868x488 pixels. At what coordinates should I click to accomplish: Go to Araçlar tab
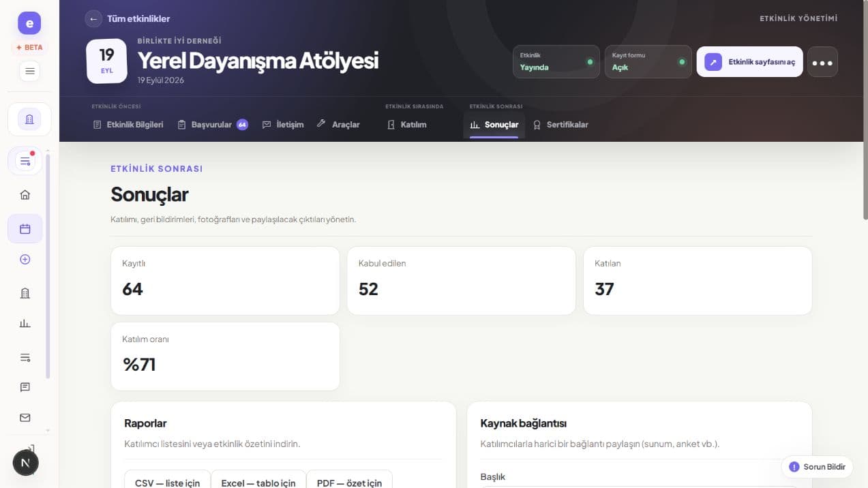[x=338, y=125]
